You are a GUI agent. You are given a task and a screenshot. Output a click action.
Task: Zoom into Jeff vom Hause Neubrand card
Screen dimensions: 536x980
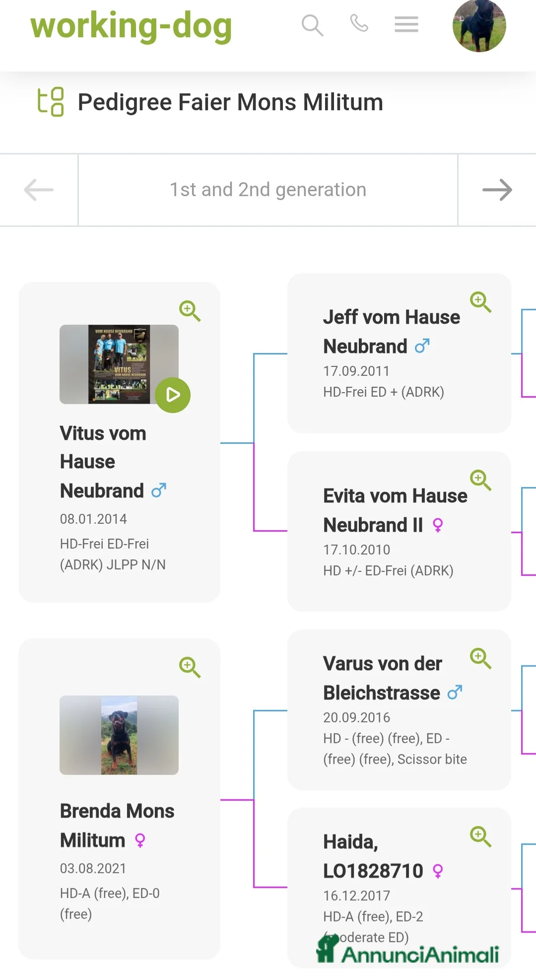tap(480, 301)
